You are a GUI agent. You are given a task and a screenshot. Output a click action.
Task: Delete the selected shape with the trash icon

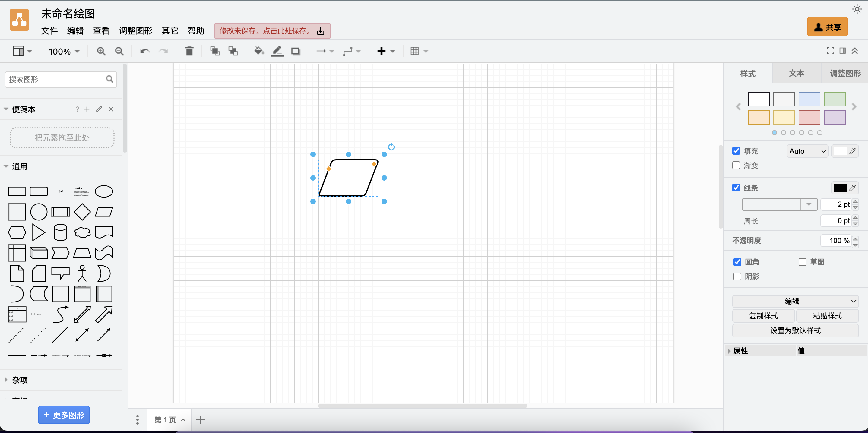pos(189,51)
